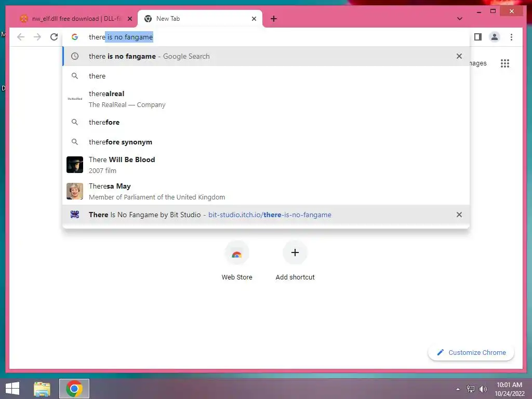
Task: Click magnifier icon beside 'there'
Action: 75,76
